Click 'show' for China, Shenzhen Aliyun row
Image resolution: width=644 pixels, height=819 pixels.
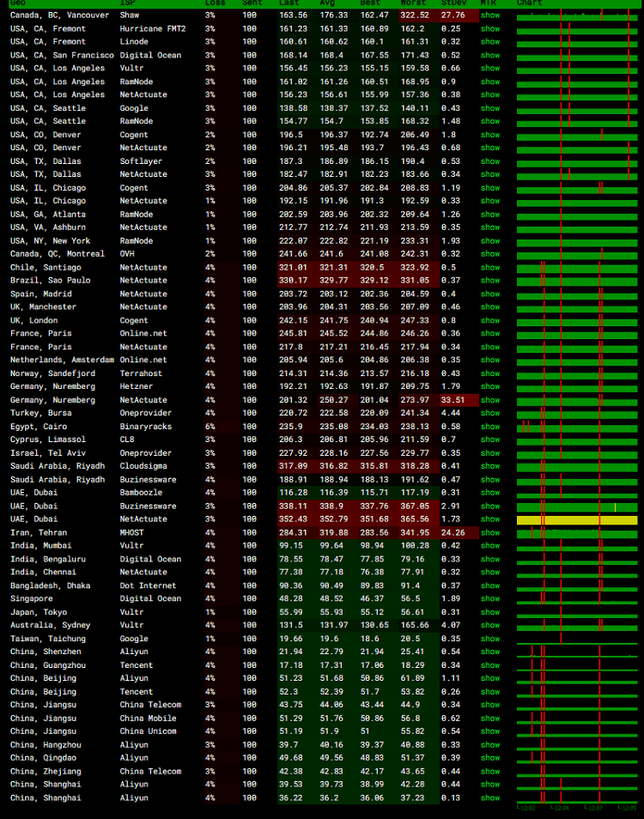pos(490,652)
